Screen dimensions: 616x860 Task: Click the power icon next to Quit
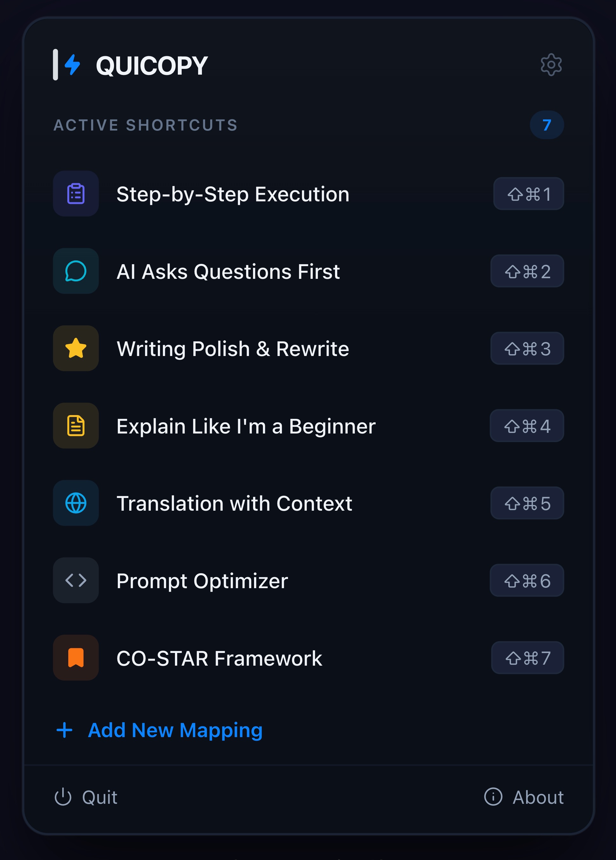(x=63, y=797)
